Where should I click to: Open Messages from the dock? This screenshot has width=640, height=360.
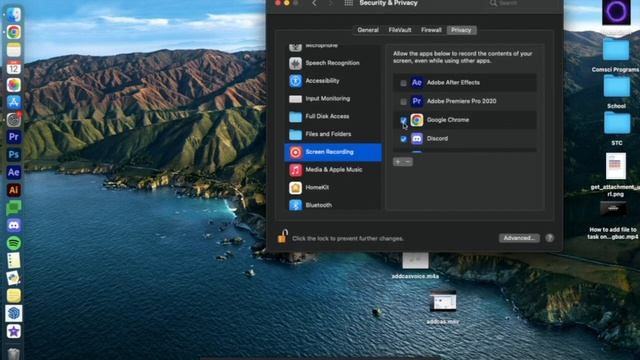[x=13, y=207]
